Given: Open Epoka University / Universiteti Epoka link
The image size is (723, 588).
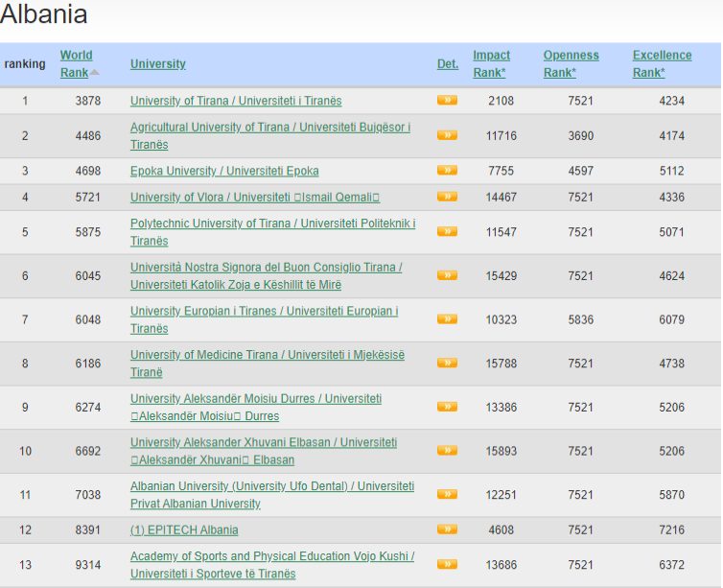Looking at the screenshot, I should click(x=224, y=171).
